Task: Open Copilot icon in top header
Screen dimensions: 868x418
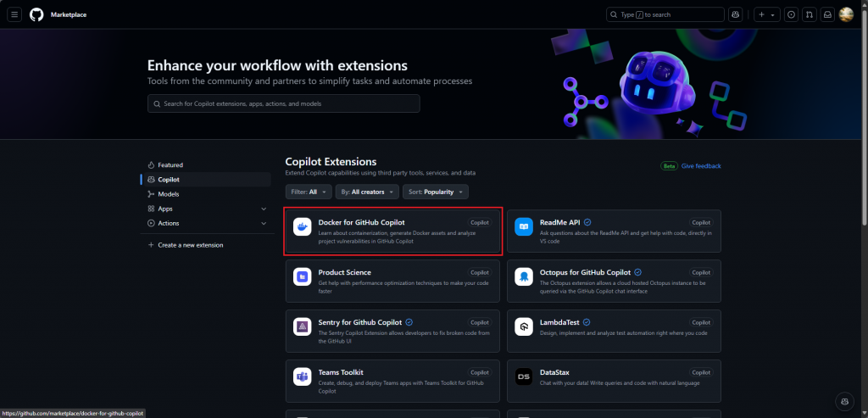Action: coord(736,14)
